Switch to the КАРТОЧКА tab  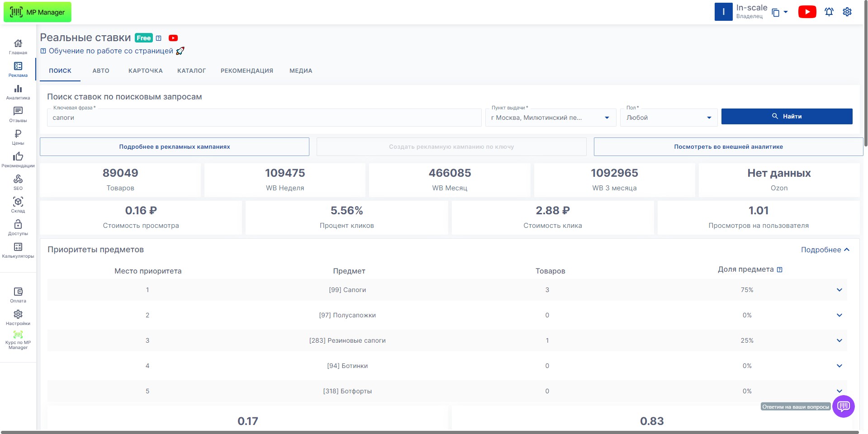pyautogui.click(x=145, y=71)
